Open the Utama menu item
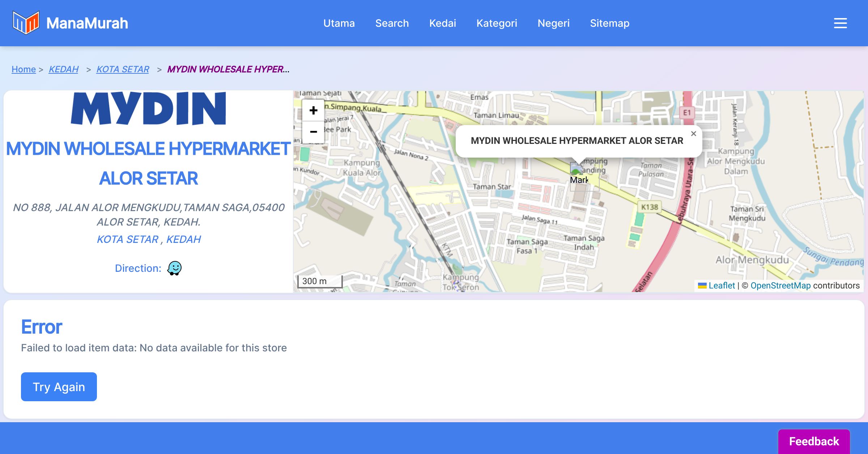This screenshot has width=868, height=454. point(339,23)
